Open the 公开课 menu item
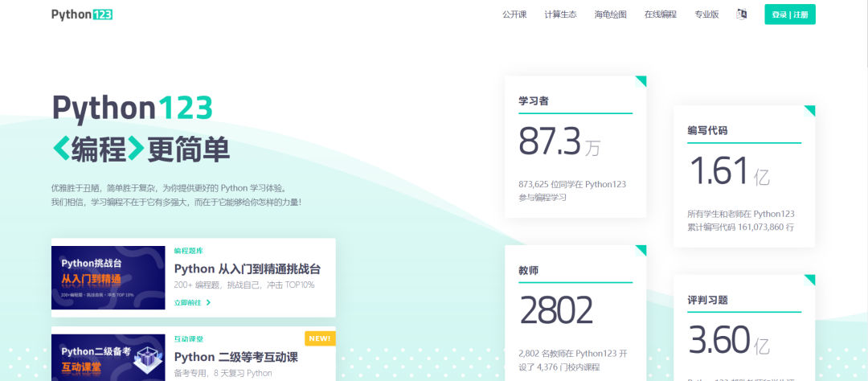Image resolution: width=868 pixels, height=381 pixels. pyautogui.click(x=514, y=14)
